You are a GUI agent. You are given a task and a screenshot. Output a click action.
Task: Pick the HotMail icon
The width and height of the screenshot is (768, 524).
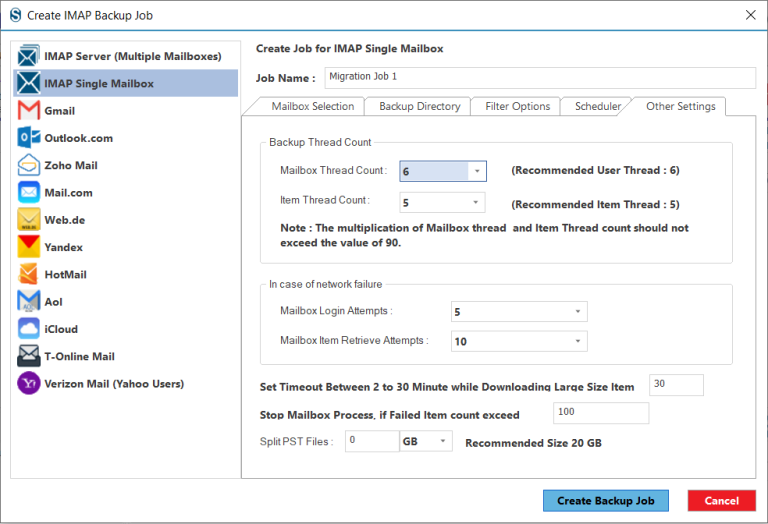[28, 274]
